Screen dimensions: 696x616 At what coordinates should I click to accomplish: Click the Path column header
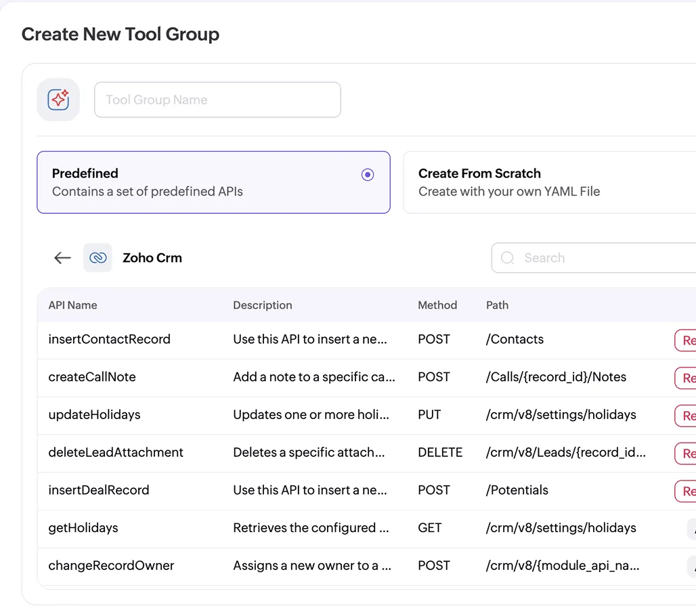497,305
